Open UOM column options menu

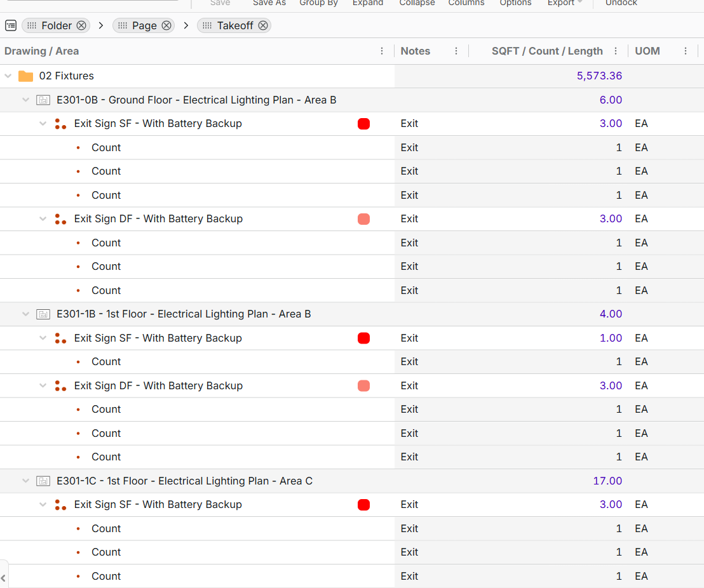click(686, 51)
